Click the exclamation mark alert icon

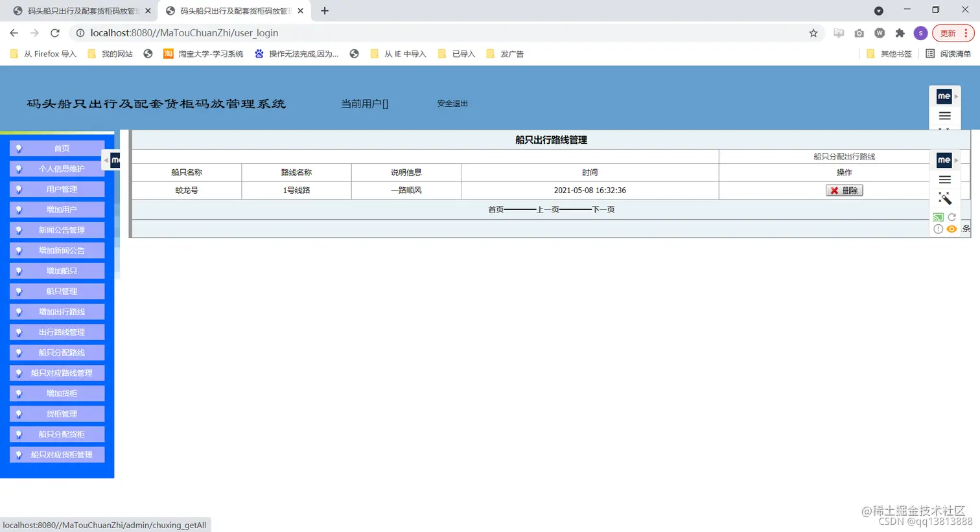937,229
